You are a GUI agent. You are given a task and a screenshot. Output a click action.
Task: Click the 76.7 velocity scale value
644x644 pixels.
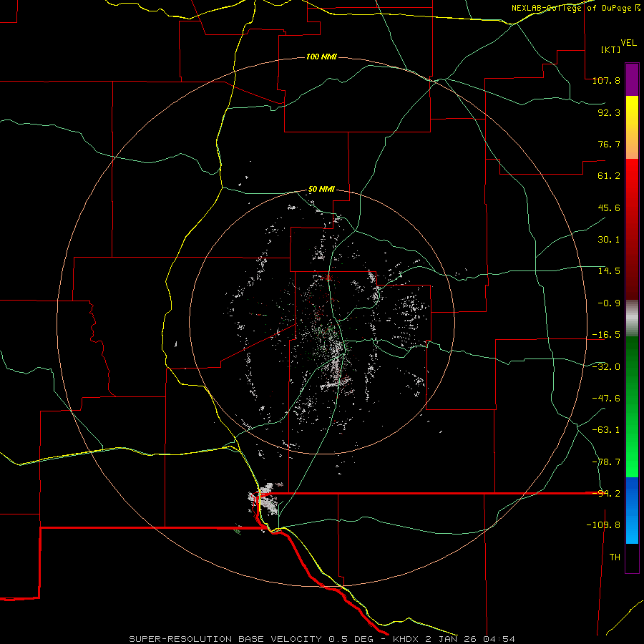609,144
